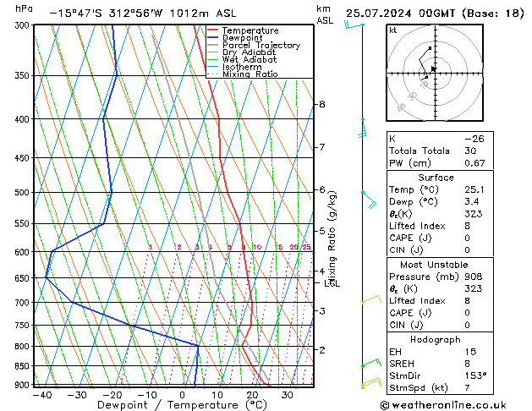Click the Surface section heading
532x411 pixels.
tap(436, 178)
